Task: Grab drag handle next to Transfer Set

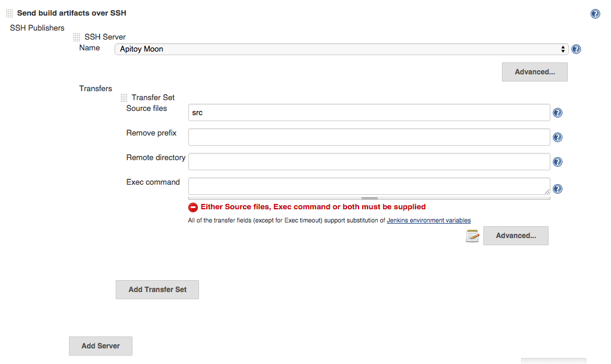Action: [124, 97]
